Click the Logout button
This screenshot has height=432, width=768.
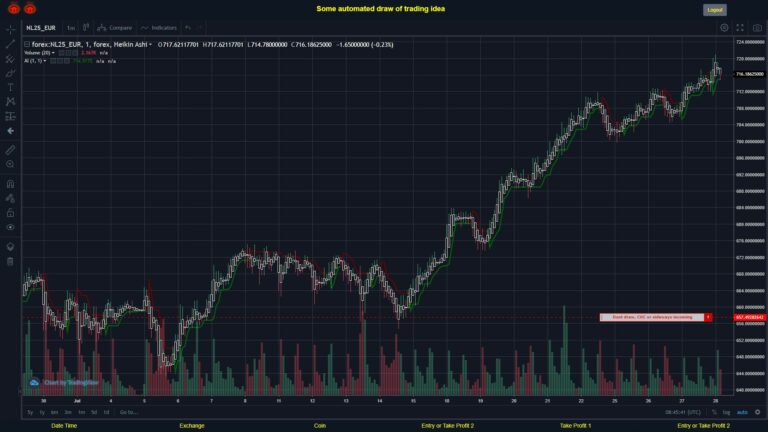pos(715,10)
